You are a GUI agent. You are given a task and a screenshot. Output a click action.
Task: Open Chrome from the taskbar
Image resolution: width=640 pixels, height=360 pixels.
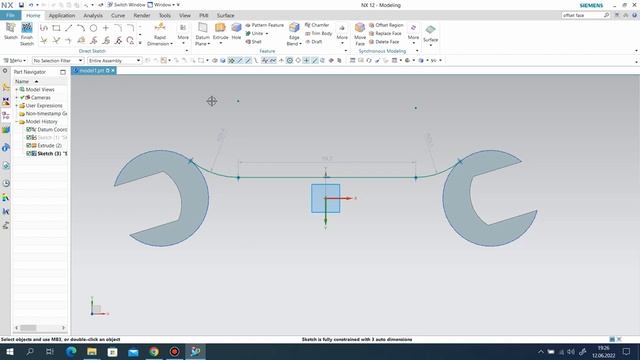[x=154, y=352]
